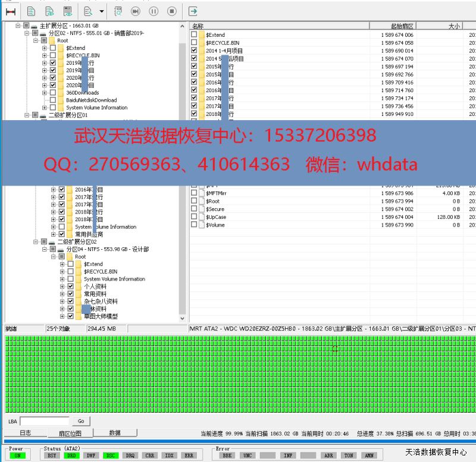The image size is (476, 462).
Task: Stop the scan with the stop icon
Action: coord(171,11)
